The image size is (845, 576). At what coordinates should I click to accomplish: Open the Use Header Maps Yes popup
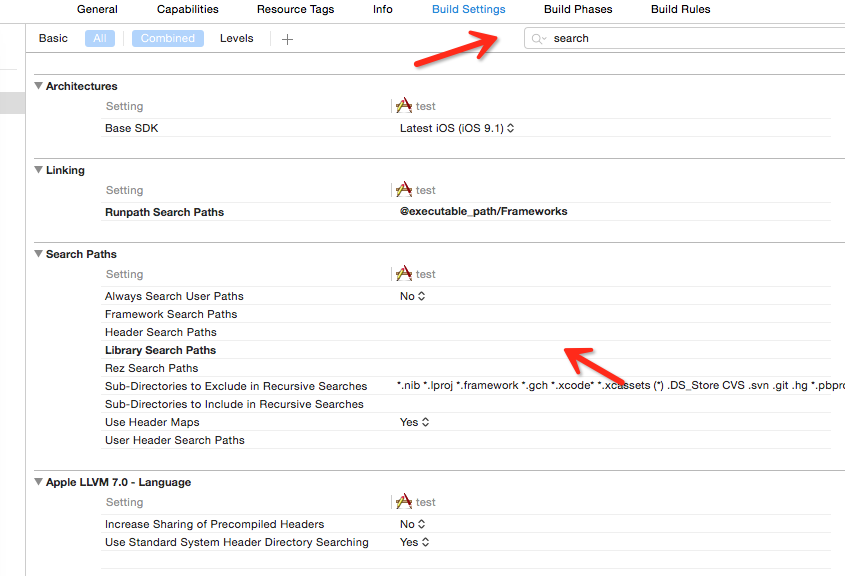pos(414,422)
